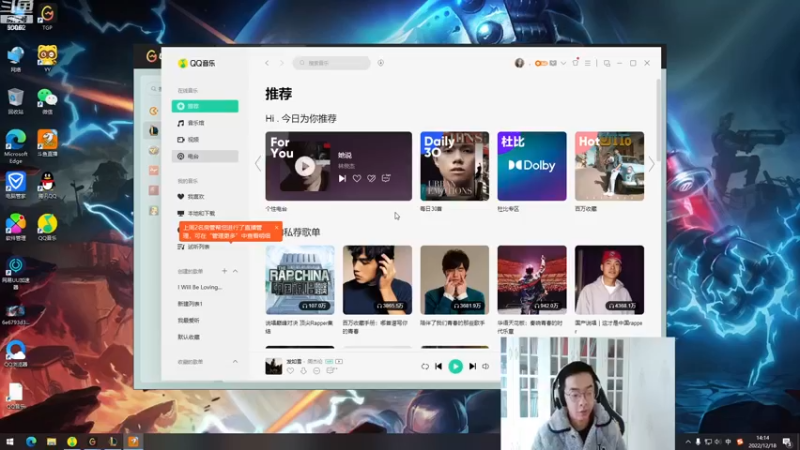Open the 3865.5万 plays playlist cover

(x=377, y=280)
